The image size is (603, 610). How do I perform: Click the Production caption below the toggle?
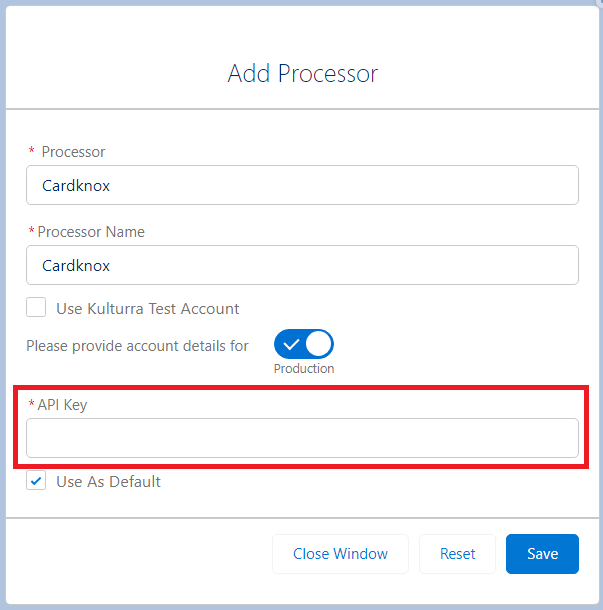304,369
